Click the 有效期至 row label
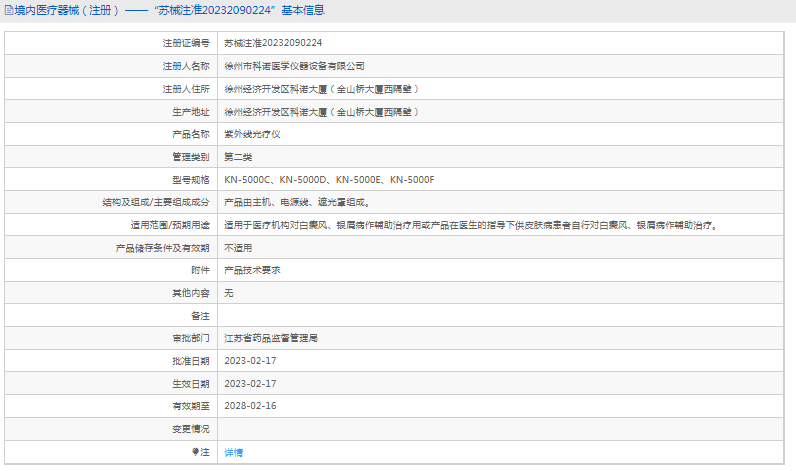The image size is (796, 471). point(191,406)
